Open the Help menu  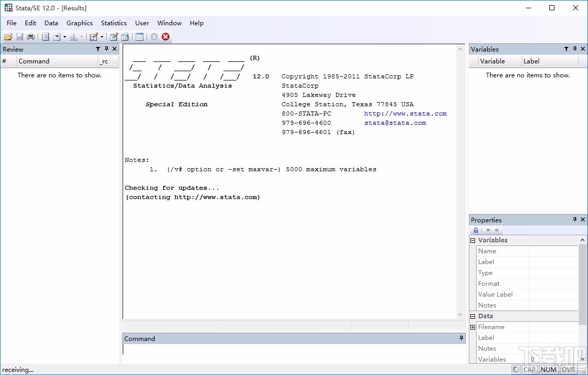click(197, 23)
